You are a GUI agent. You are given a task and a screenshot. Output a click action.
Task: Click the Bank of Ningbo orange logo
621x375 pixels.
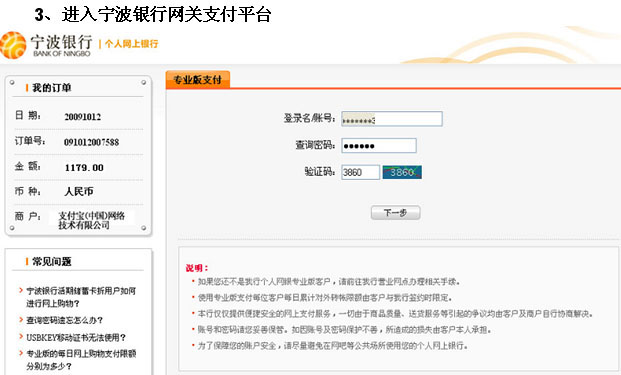(x=13, y=45)
